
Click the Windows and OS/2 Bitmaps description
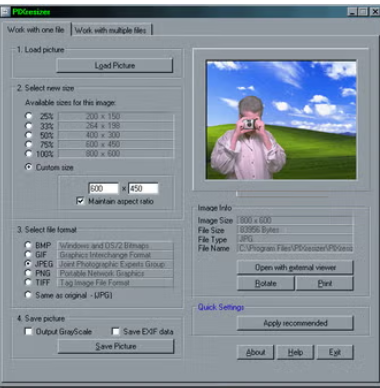click(x=115, y=246)
